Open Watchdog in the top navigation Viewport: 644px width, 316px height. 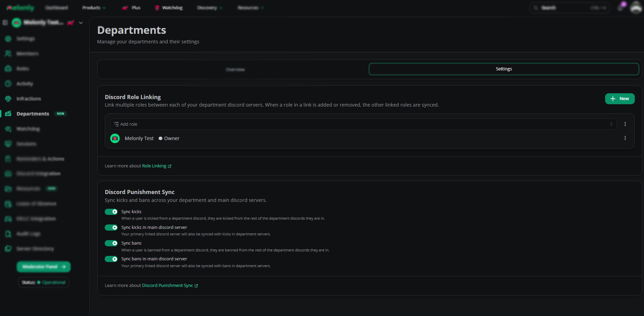click(169, 8)
